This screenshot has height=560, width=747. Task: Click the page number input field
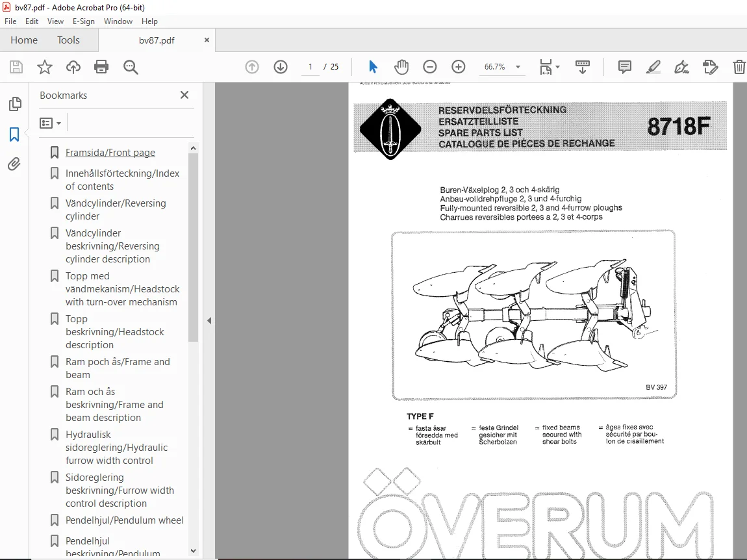[310, 67]
